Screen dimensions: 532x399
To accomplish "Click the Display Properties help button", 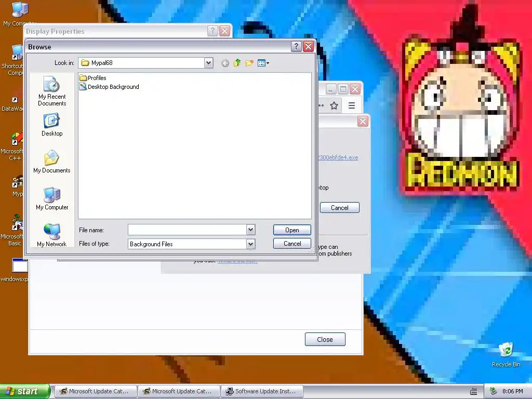I will point(212,31).
